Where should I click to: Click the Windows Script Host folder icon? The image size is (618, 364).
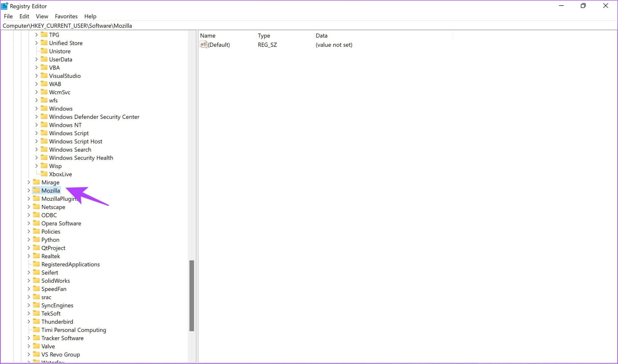pos(44,141)
